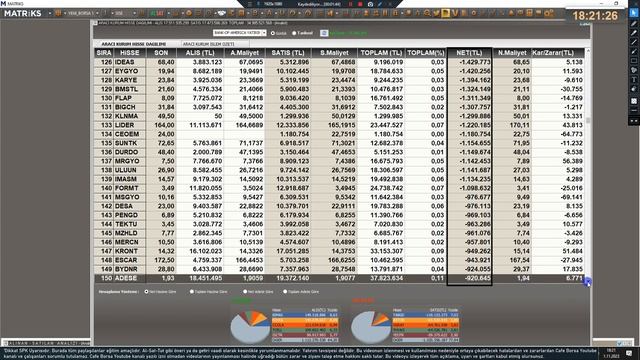Select the LIDER stock row
This screenshot has width=640, height=360.
pos(339,125)
